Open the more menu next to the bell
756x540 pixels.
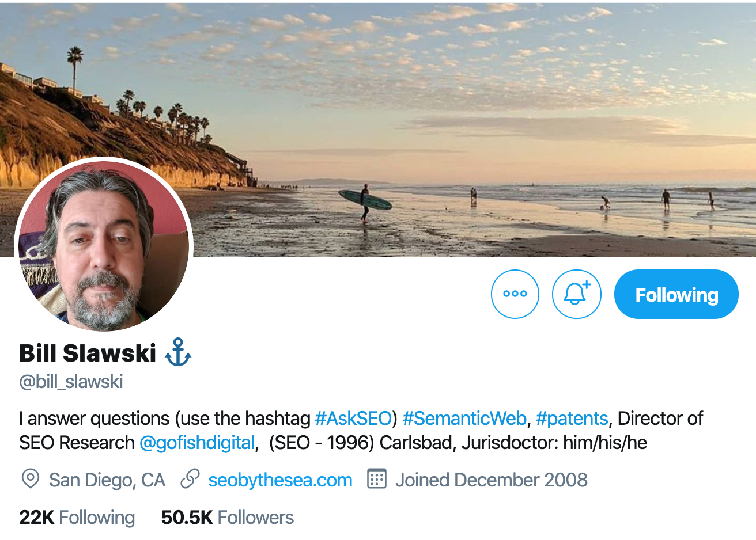(x=515, y=294)
